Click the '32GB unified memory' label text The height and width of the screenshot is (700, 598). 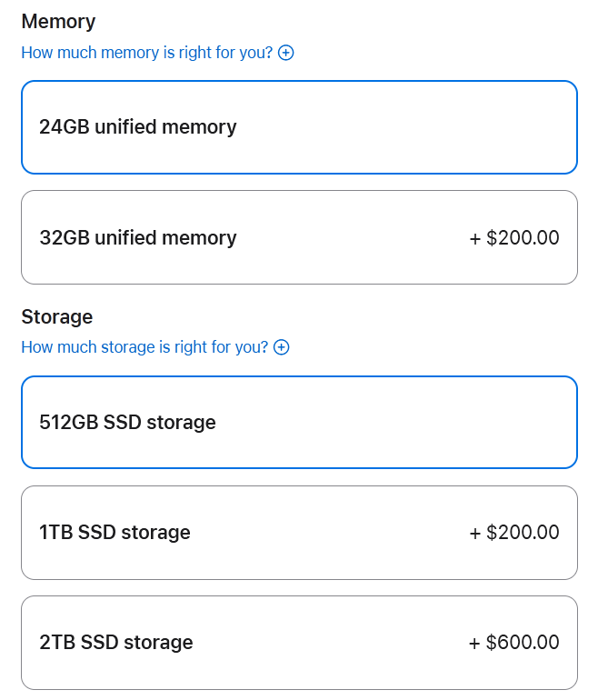138,237
